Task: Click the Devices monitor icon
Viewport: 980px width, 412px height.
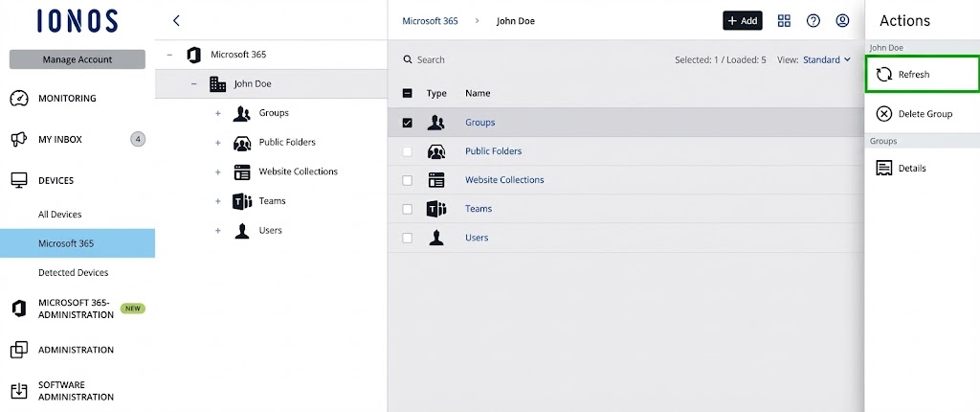Action: pyautogui.click(x=19, y=180)
